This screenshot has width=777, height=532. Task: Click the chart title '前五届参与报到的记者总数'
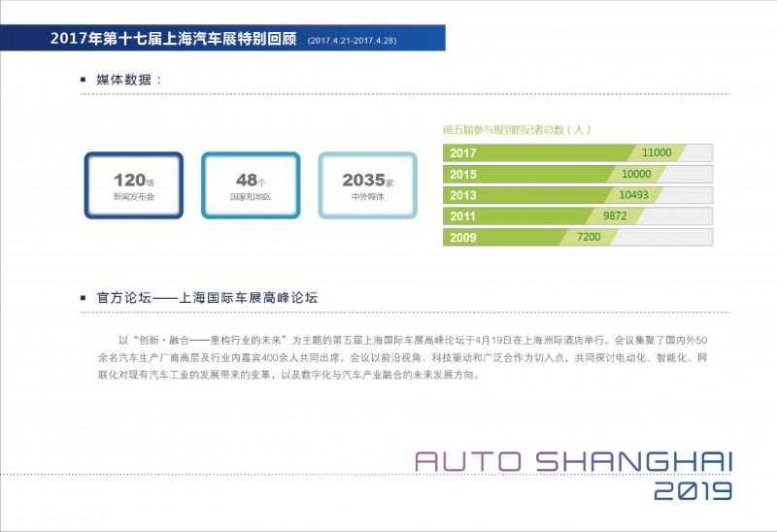click(x=517, y=130)
